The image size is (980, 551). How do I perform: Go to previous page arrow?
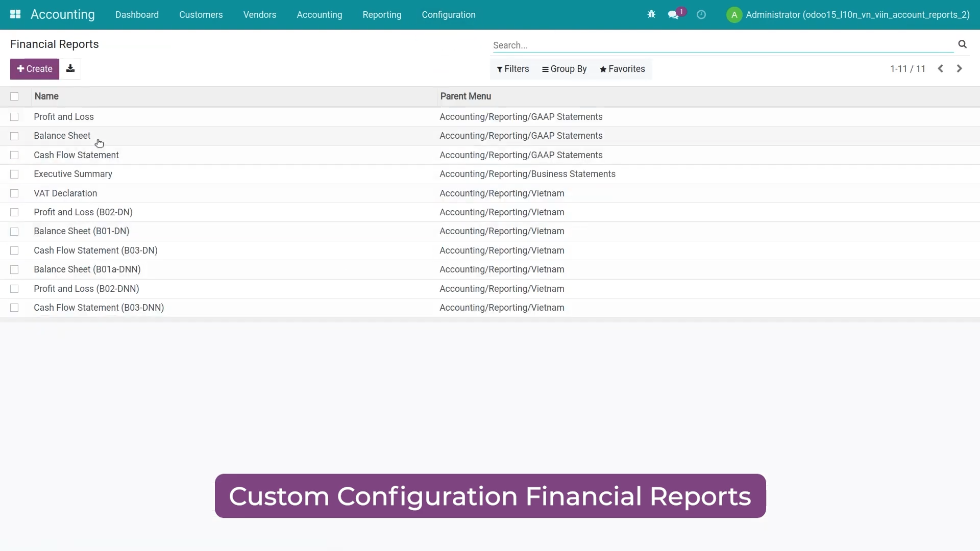coord(940,69)
